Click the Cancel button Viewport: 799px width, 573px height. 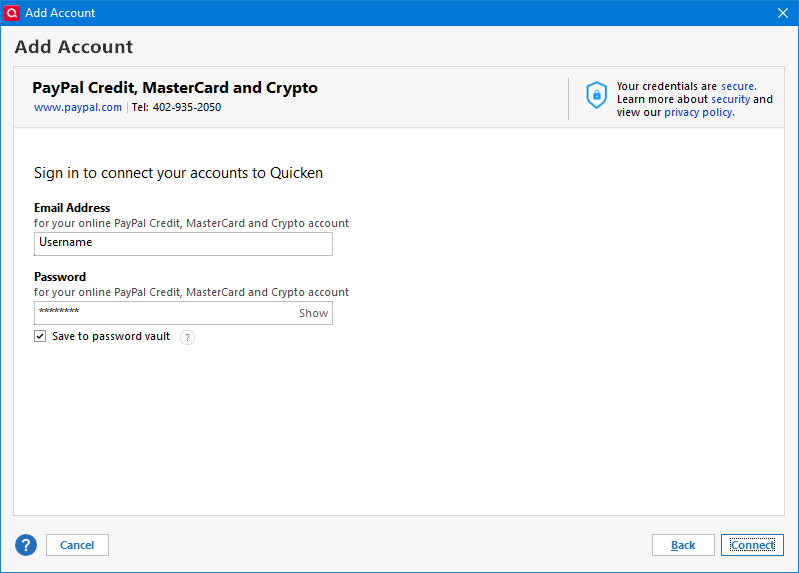pos(77,545)
